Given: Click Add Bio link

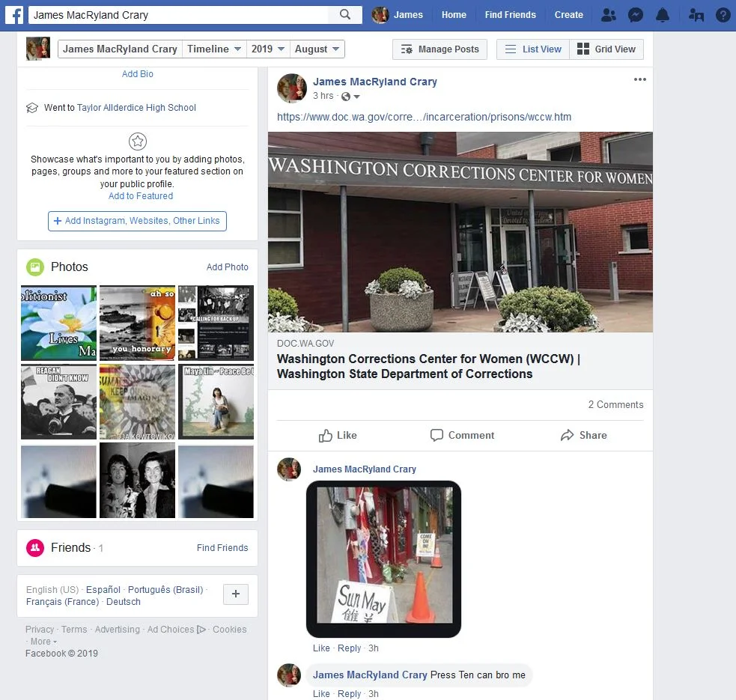Looking at the screenshot, I should tap(138, 73).
